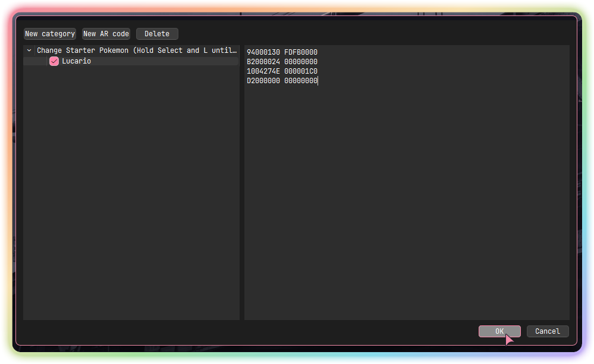Cancel the cheat code dialog

[x=548, y=331]
